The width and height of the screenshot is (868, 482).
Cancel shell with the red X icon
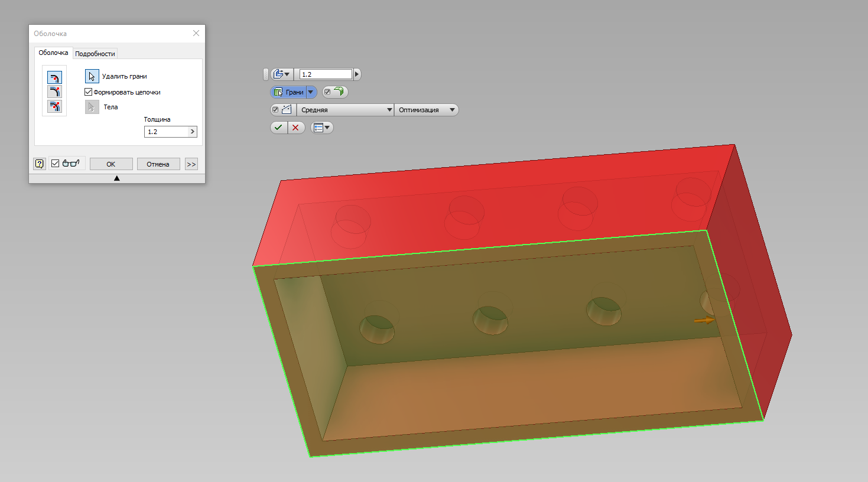[x=295, y=128]
